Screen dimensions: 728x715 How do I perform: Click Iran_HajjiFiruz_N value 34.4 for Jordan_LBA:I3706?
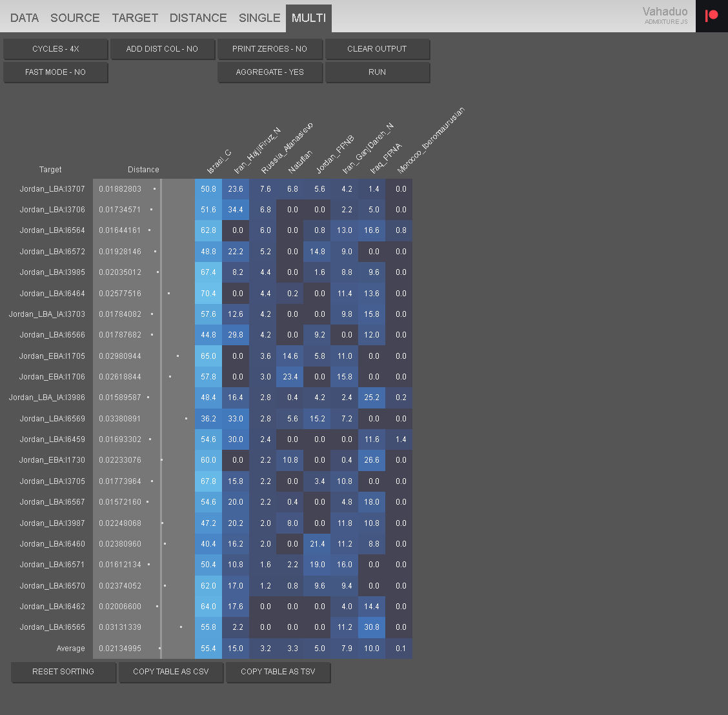236,209
